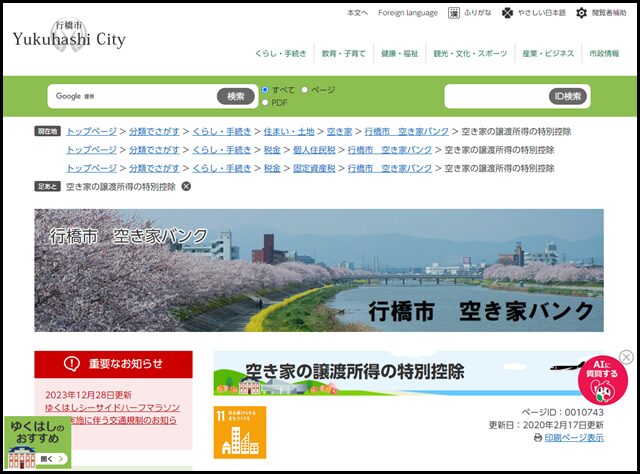Click the page ID input field
The width and height of the screenshot is (640, 474).
coord(497,96)
